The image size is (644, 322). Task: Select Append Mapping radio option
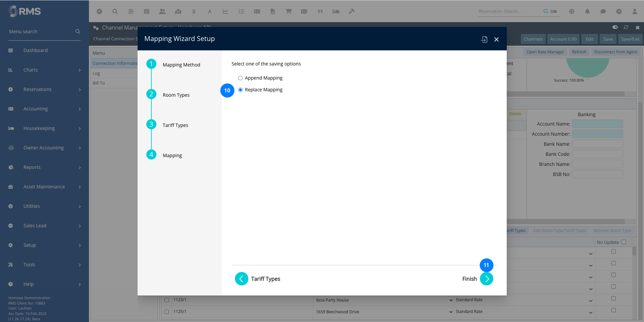click(240, 78)
